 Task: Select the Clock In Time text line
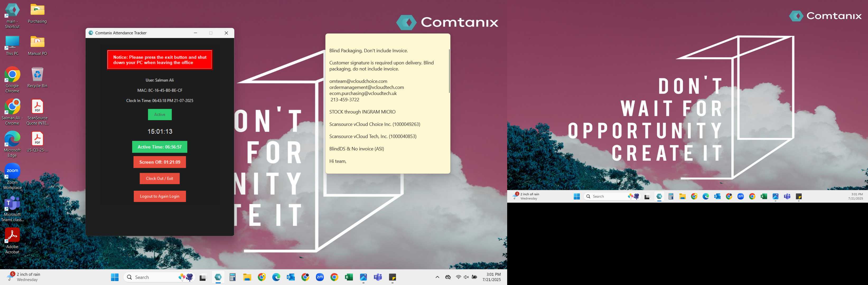pyautogui.click(x=160, y=101)
